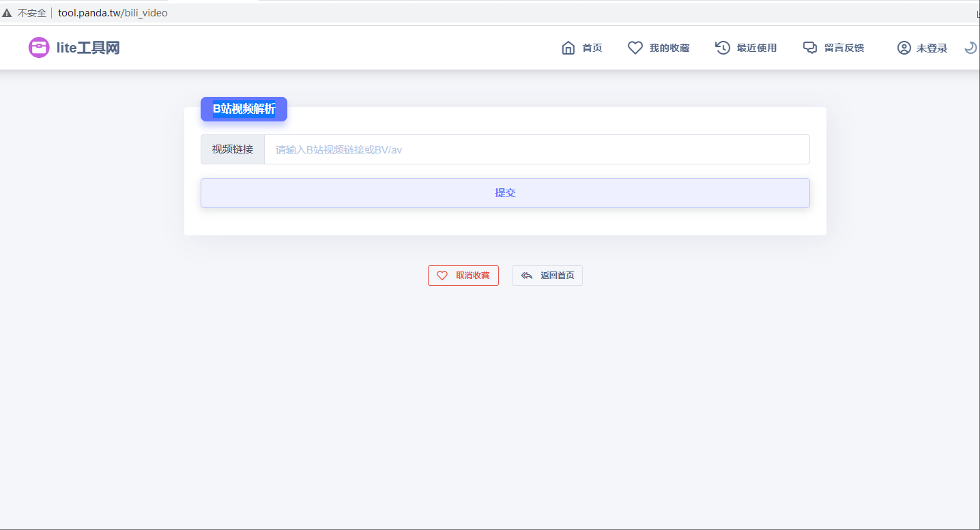Click the 我的收藏 heart icon
980x530 pixels.
[635, 48]
